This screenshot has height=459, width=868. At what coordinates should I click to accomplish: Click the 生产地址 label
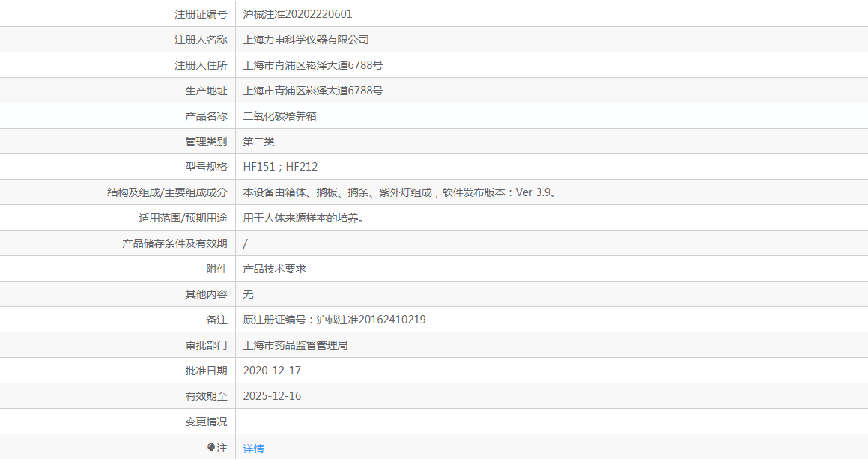pyautogui.click(x=206, y=91)
